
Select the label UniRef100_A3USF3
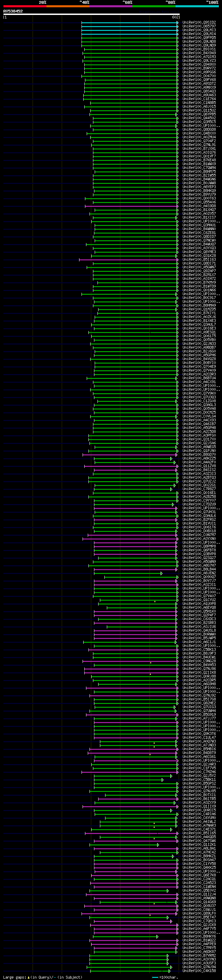pos(199,963)
